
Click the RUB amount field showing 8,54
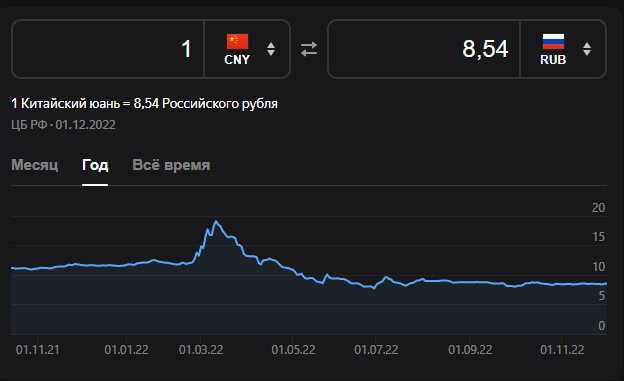tap(424, 49)
